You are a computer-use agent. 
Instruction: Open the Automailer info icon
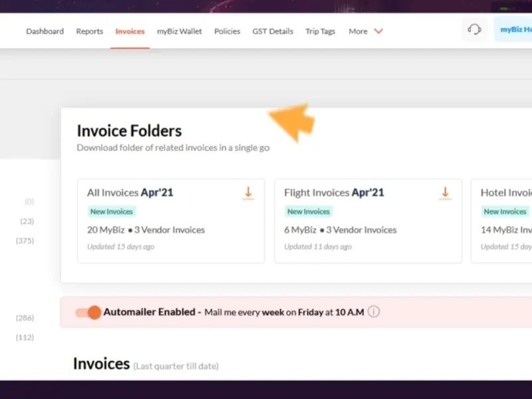[374, 312]
